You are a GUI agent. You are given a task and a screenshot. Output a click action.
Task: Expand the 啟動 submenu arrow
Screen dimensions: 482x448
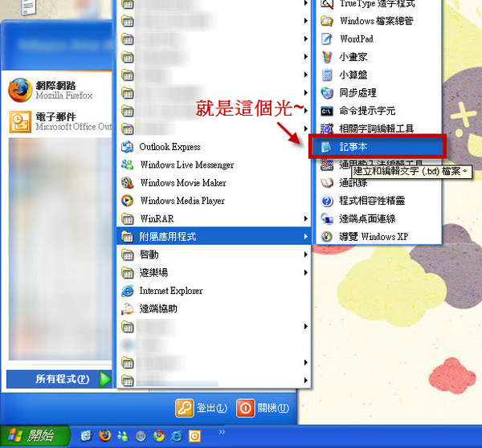click(x=305, y=255)
